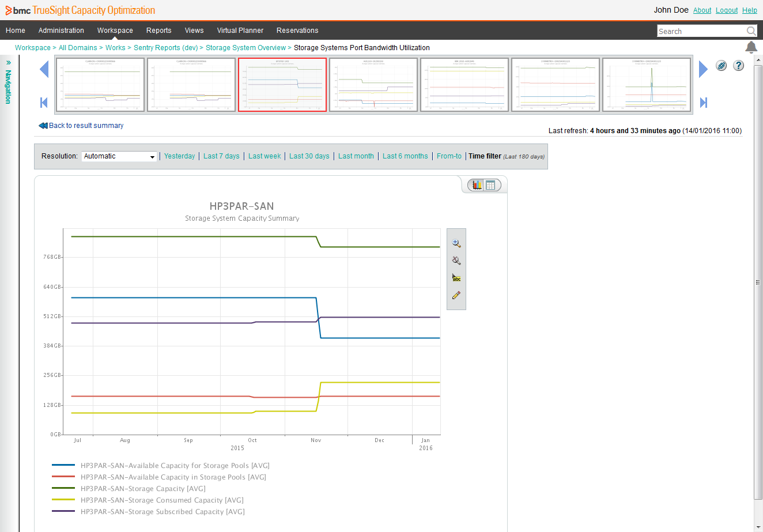Click the Works breadcrumb link
The height and width of the screenshot is (532, 763).
(115, 48)
